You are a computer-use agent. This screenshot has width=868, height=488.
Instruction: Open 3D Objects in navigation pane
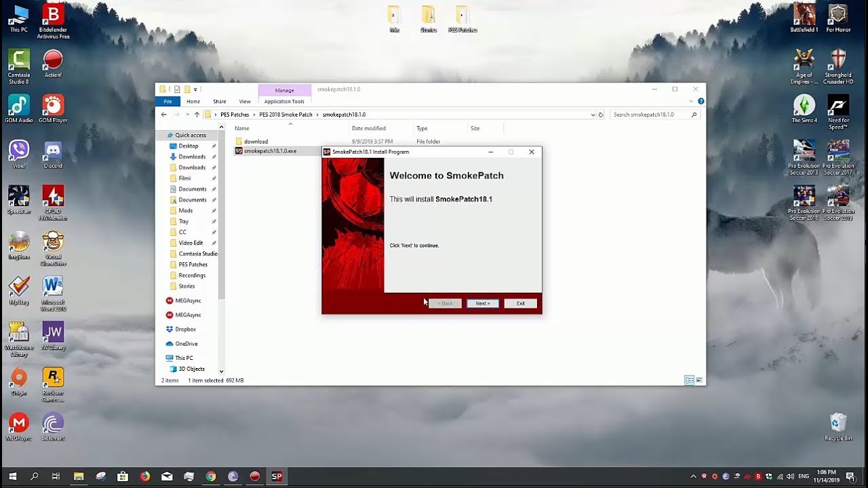191,369
